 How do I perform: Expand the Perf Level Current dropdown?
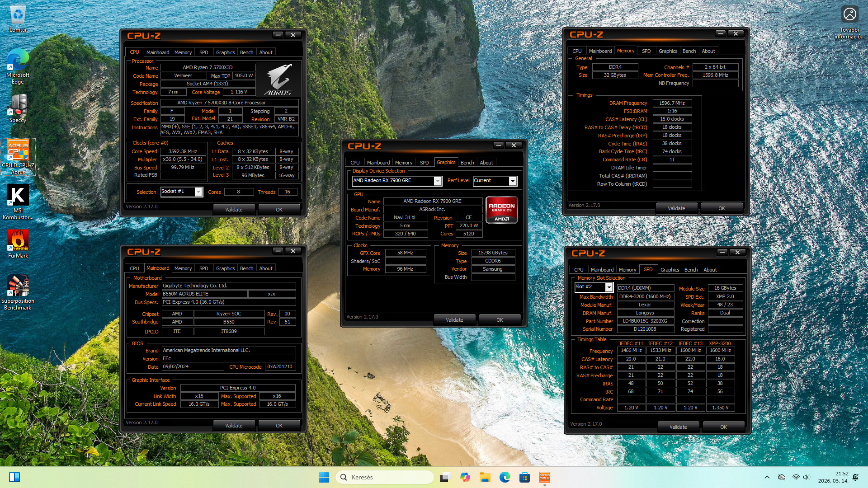(512, 181)
